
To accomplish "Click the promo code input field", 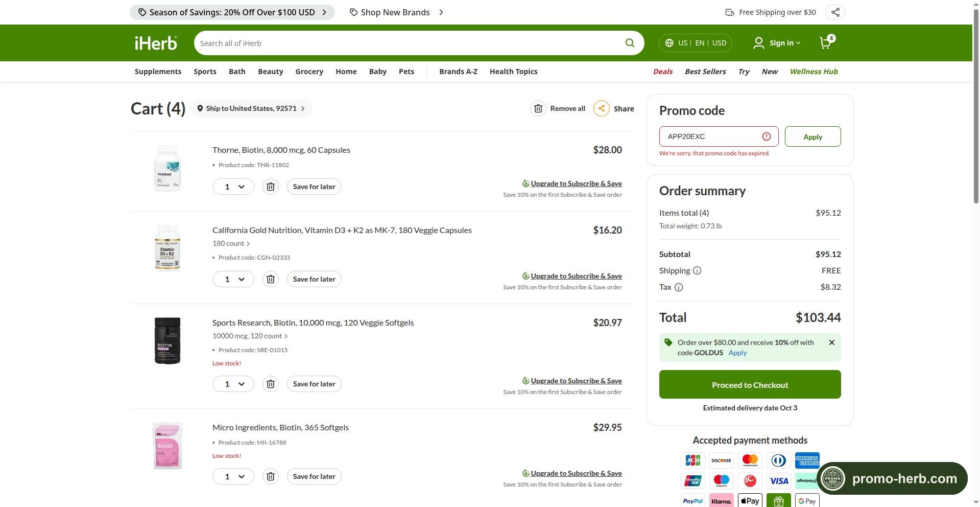I will click(719, 136).
